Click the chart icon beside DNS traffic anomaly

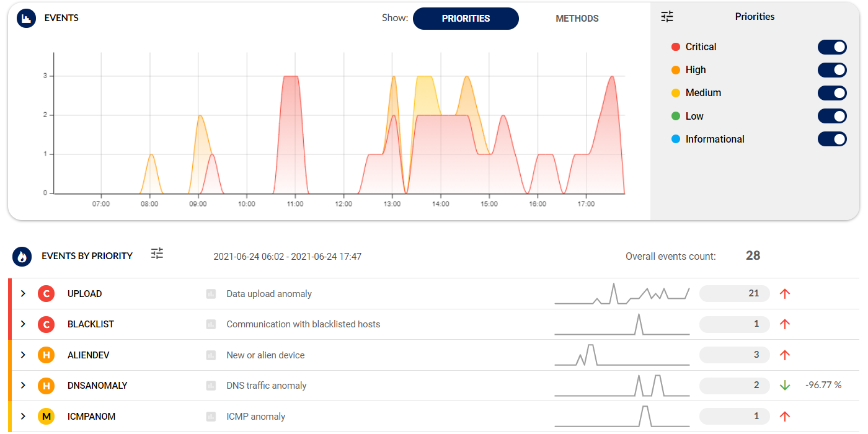click(x=211, y=386)
